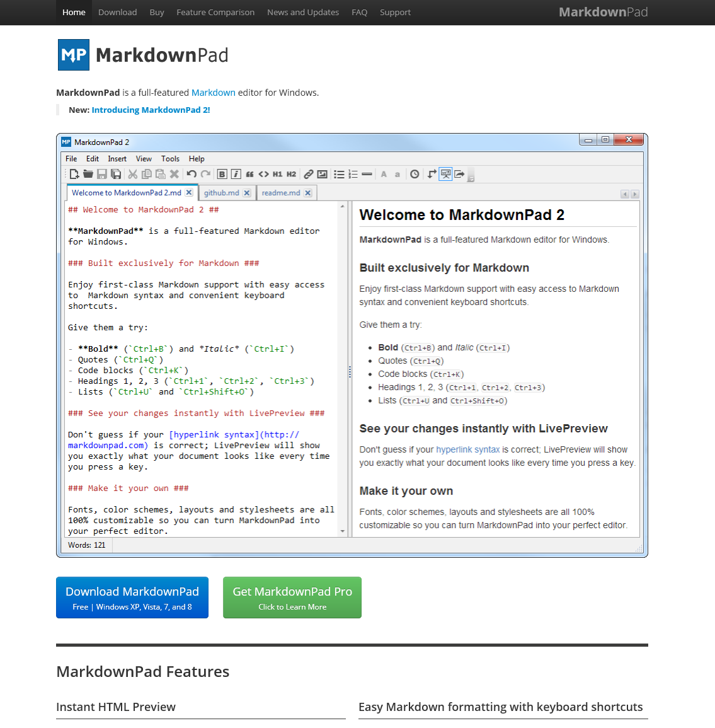Screen dimensions: 715x728
Task: Click the editor scrollbar up arrow
Action: point(343,206)
